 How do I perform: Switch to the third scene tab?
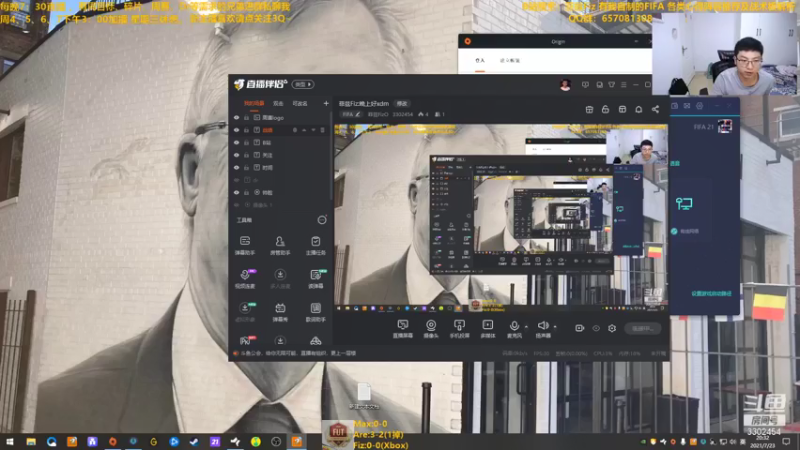pyautogui.click(x=300, y=104)
